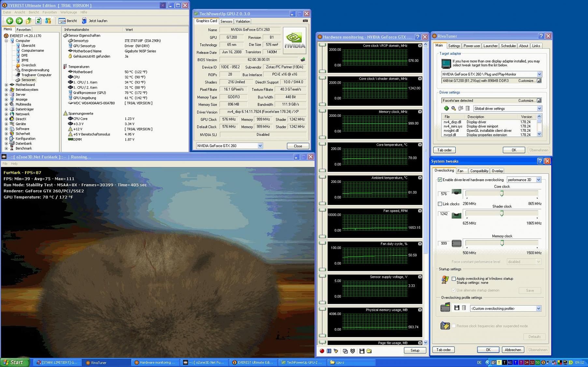Click the chip icon beside the Memory clock value
Screen dimensions: 588x367
456,243
